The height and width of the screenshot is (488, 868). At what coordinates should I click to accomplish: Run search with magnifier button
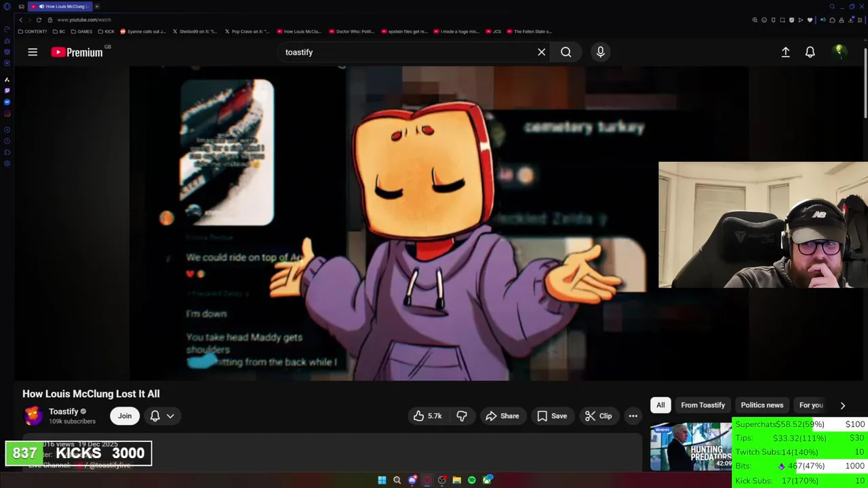coord(566,52)
